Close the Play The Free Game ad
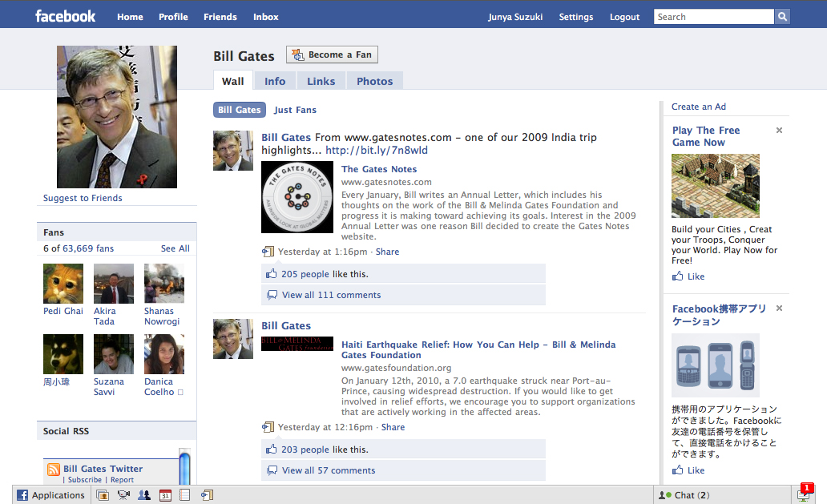Image resolution: width=827 pixels, height=504 pixels. click(779, 131)
